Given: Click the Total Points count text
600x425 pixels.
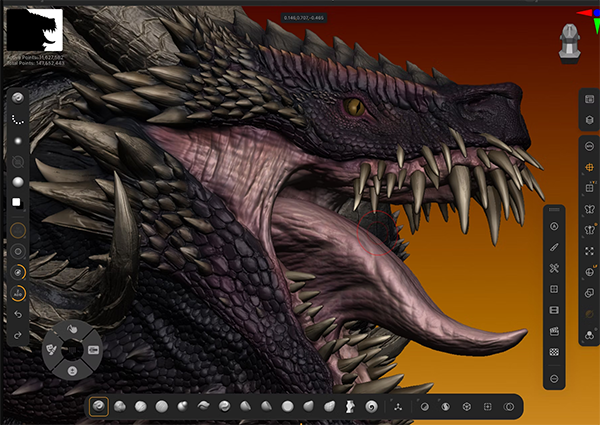Looking at the screenshot, I should 36,63.
